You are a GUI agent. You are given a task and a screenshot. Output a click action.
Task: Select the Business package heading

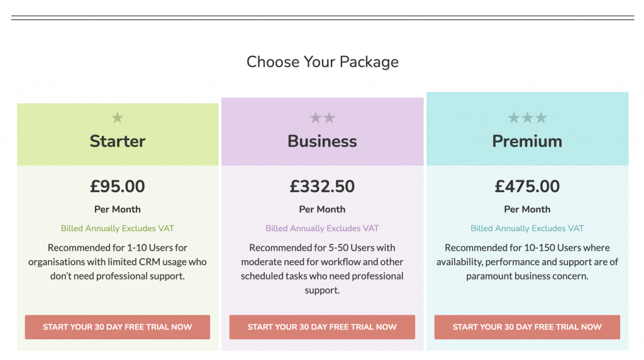click(x=323, y=141)
